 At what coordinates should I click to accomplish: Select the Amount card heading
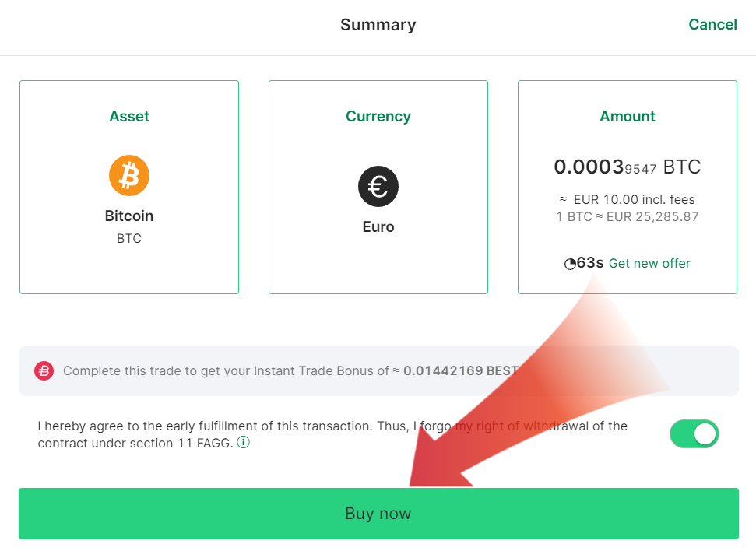tap(628, 117)
